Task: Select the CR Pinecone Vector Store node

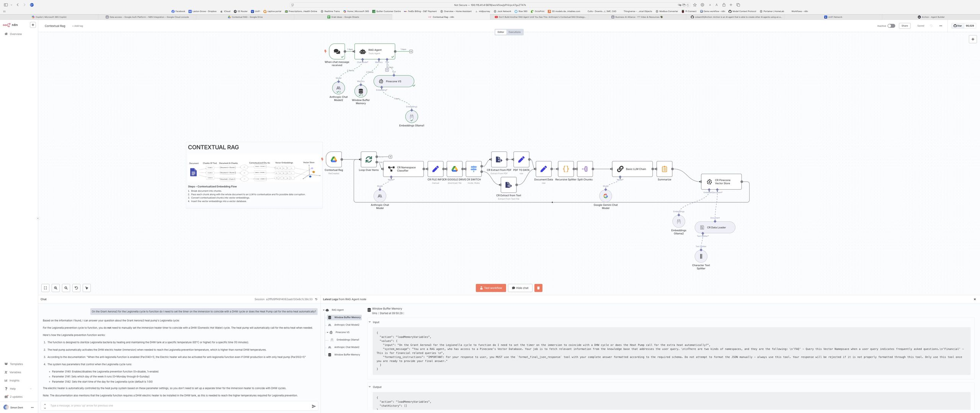Action: 721,182
